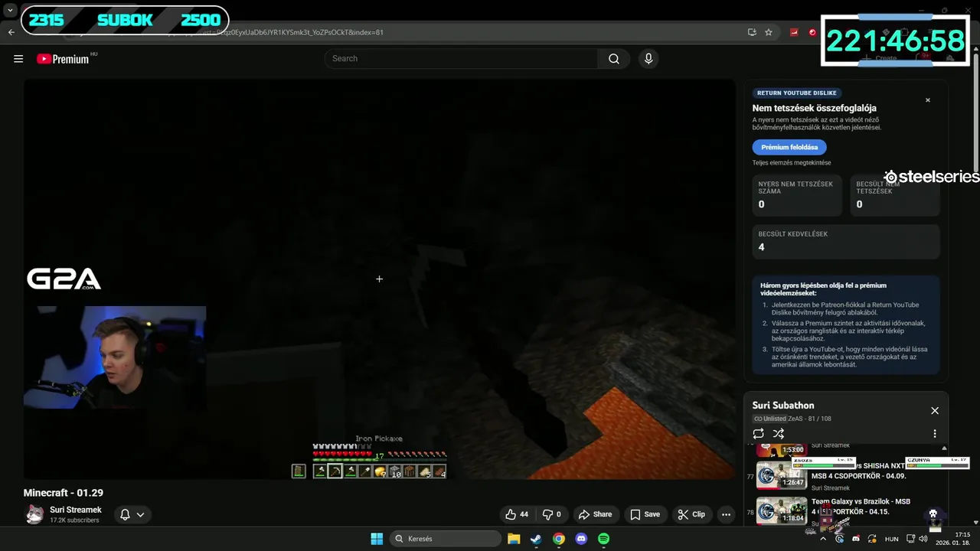Open more video actions ellipsis menu
This screenshot has width=980, height=551.
[726, 514]
